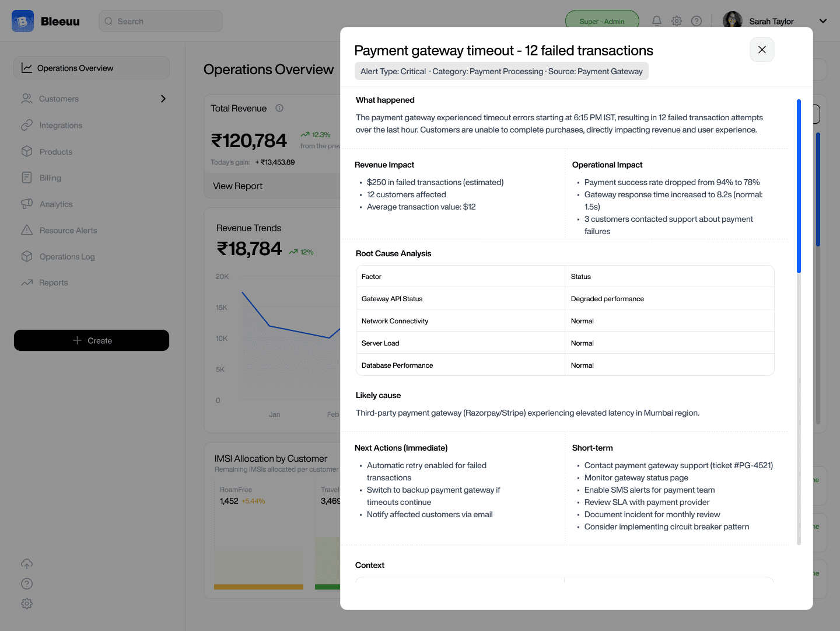840x631 pixels.
Task: Click the help question mark in header
Action: (x=696, y=21)
